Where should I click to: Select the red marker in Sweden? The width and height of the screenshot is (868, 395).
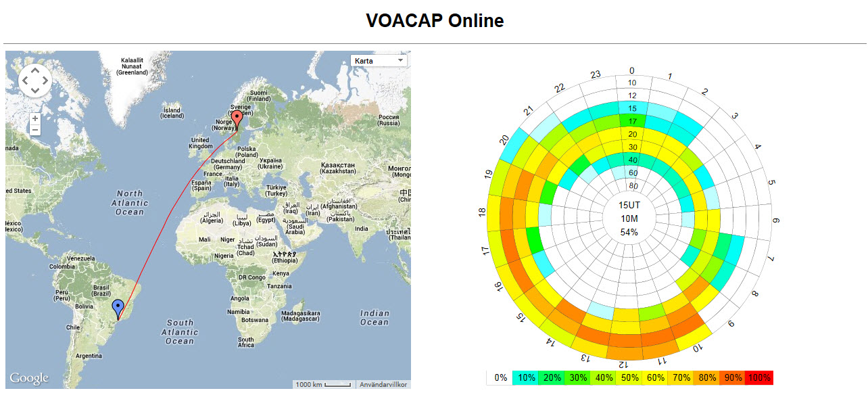coord(237,120)
